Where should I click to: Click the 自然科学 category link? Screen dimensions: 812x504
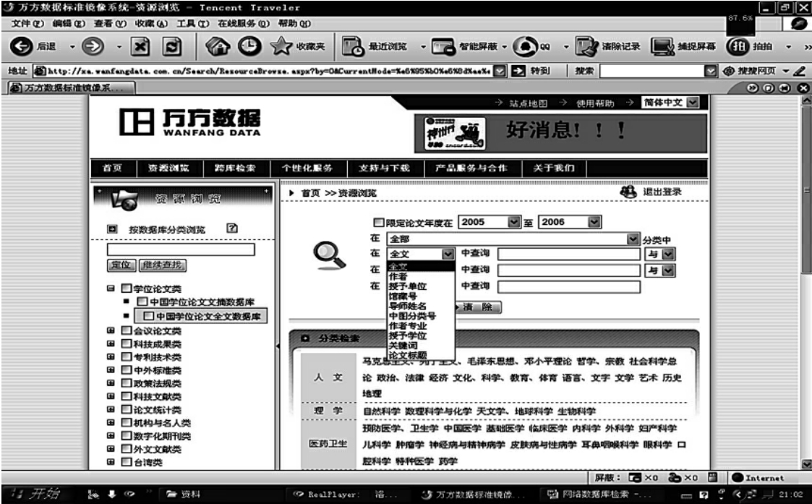(x=381, y=411)
